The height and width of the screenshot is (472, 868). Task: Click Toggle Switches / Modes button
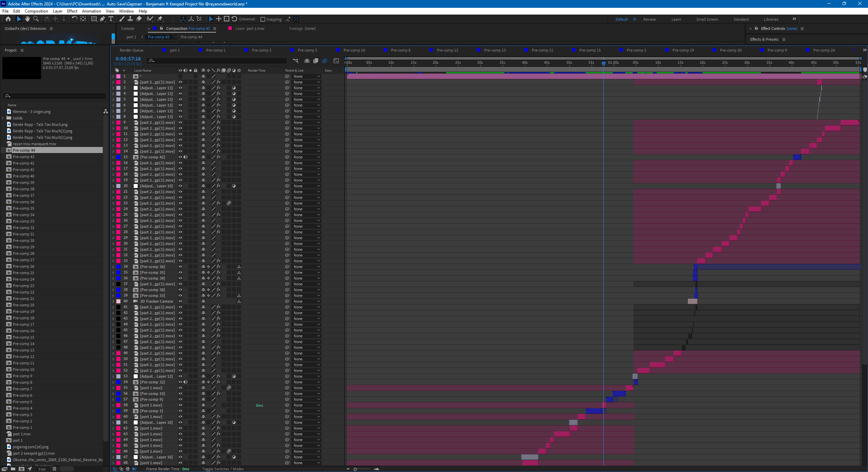point(223,469)
